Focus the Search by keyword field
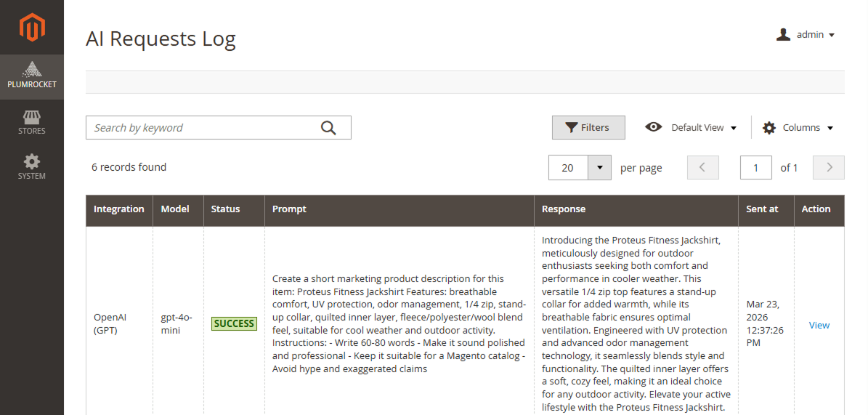Image resolution: width=868 pixels, height=415 pixels. [x=203, y=128]
